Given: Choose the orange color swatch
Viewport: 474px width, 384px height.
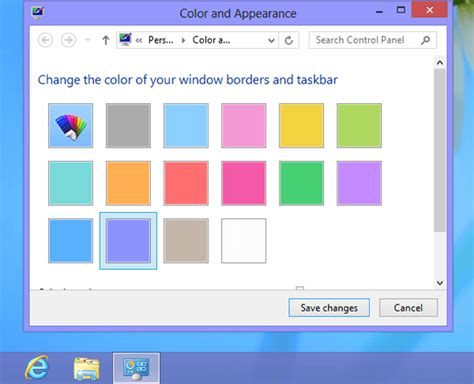Looking at the screenshot, I should tap(128, 183).
